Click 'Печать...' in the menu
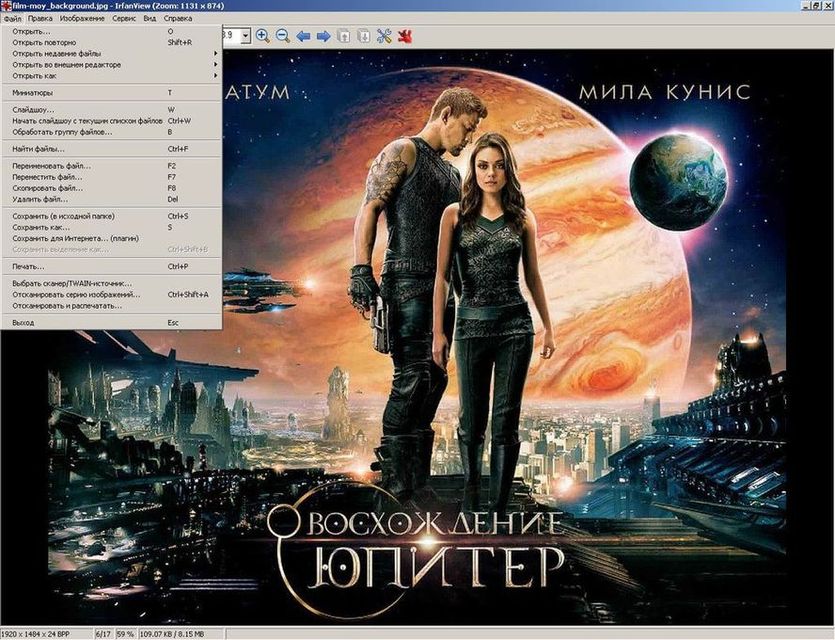 [28, 267]
